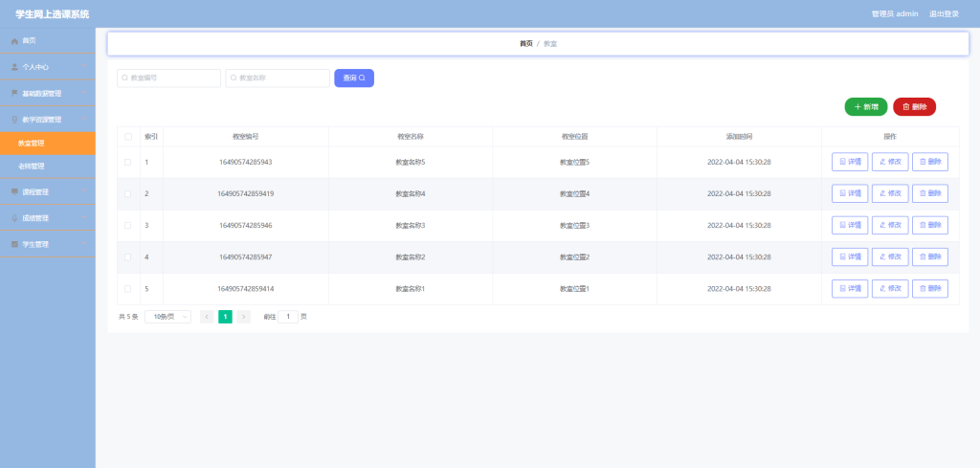The height and width of the screenshot is (468, 980).
Task: Click 退出登录 link in header
Action: click(944, 13)
